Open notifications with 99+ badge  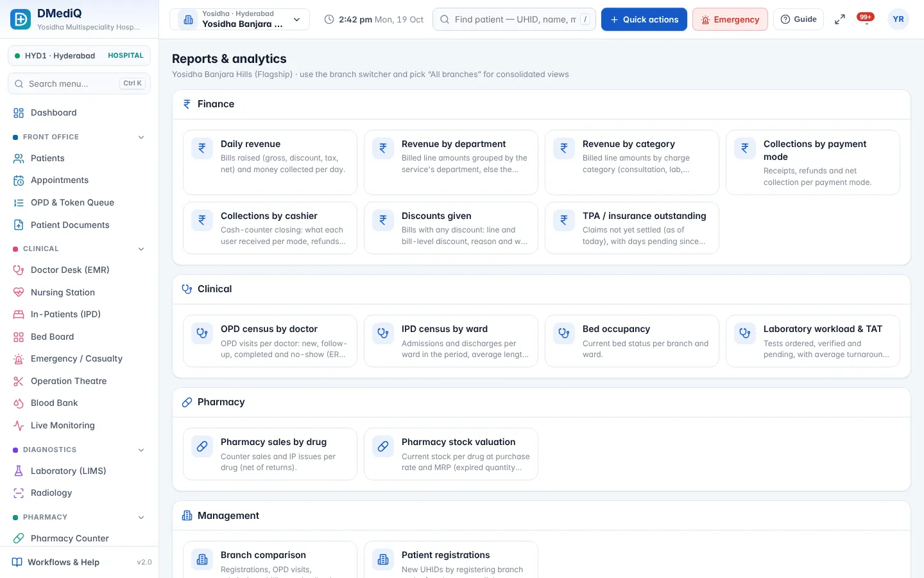866,19
